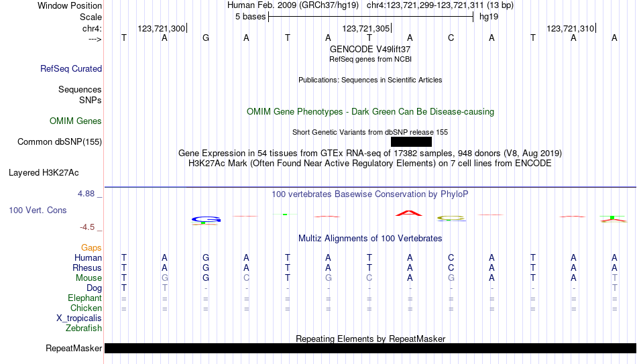This screenshot has width=637, height=364.
Task: Click the olive C PhyloP conservation logo
Action: tap(451, 219)
